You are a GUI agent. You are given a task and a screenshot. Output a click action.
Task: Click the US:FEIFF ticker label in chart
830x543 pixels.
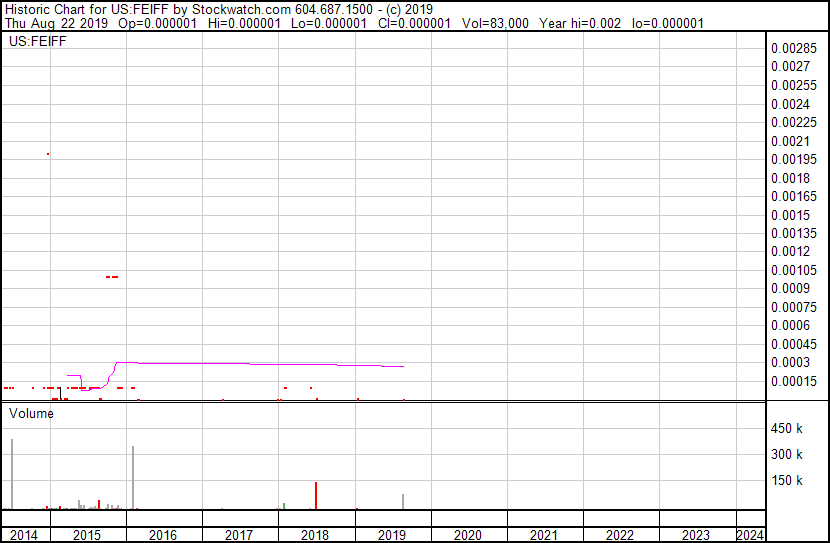33,42
